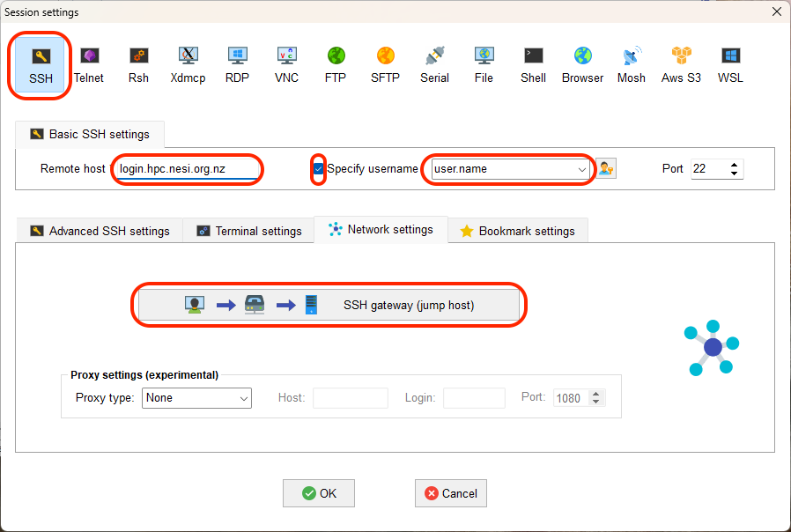The height and width of the screenshot is (532, 791).
Task: Click the proxy Login field
Action: coord(474,398)
